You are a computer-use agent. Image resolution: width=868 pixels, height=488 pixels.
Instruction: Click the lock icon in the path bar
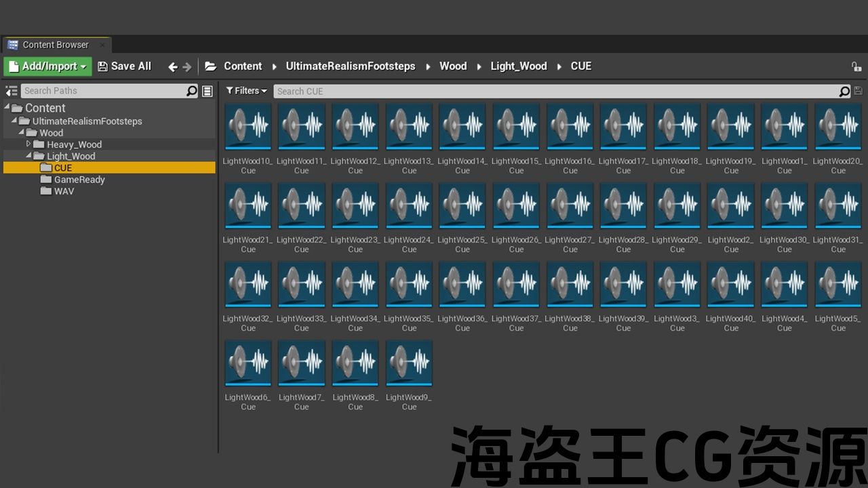(856, 66)
